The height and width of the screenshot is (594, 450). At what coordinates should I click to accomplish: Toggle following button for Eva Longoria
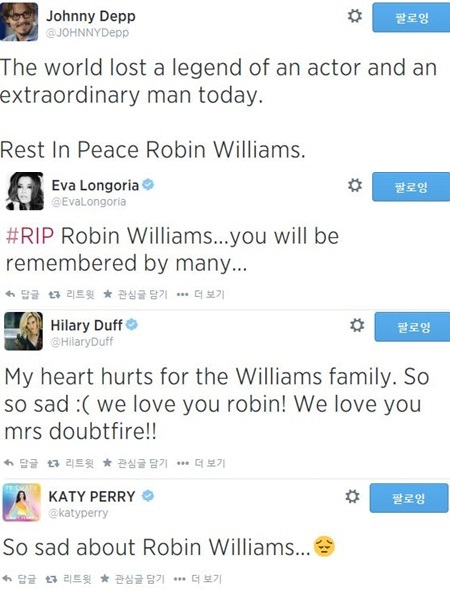point(411,187)
